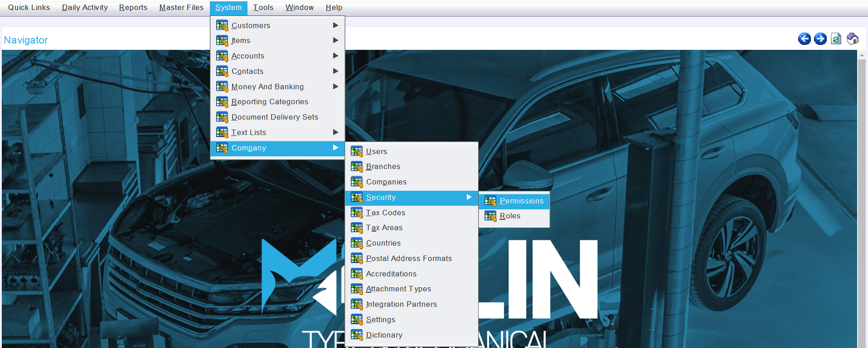Click the icon beside Tax Areas

(x=357, y=228)
